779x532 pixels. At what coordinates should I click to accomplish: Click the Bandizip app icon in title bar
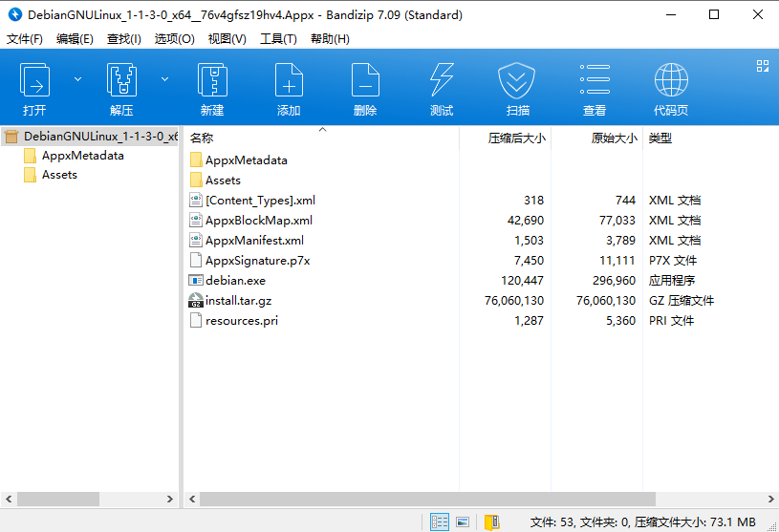(x=15, y=14)
